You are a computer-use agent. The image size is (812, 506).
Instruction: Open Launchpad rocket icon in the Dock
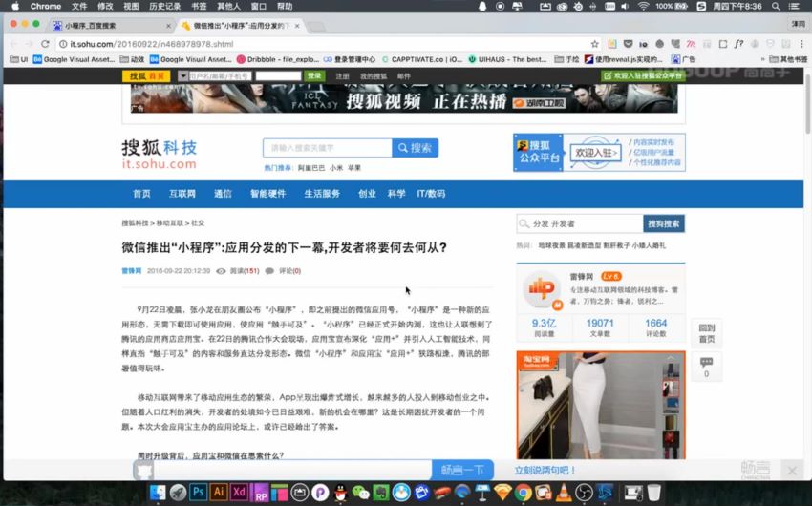click(178, 493)
